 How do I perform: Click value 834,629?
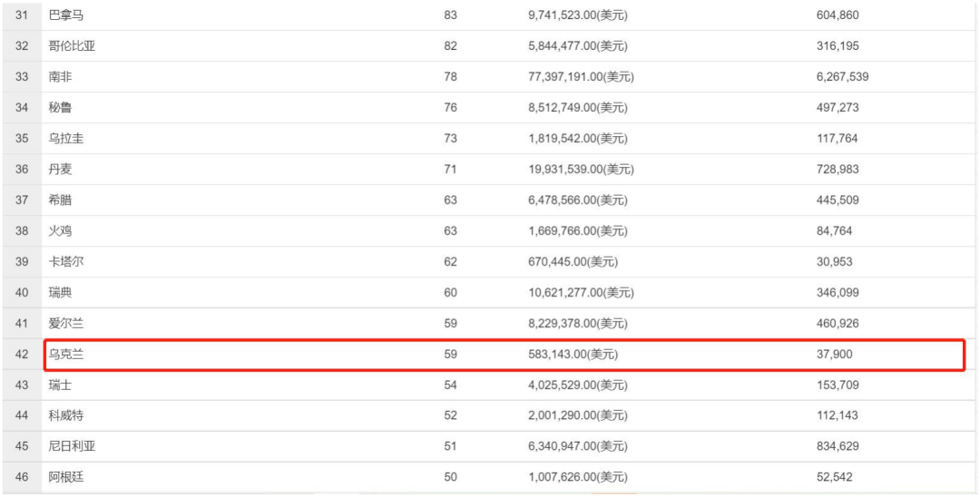[x=838, y=447]
